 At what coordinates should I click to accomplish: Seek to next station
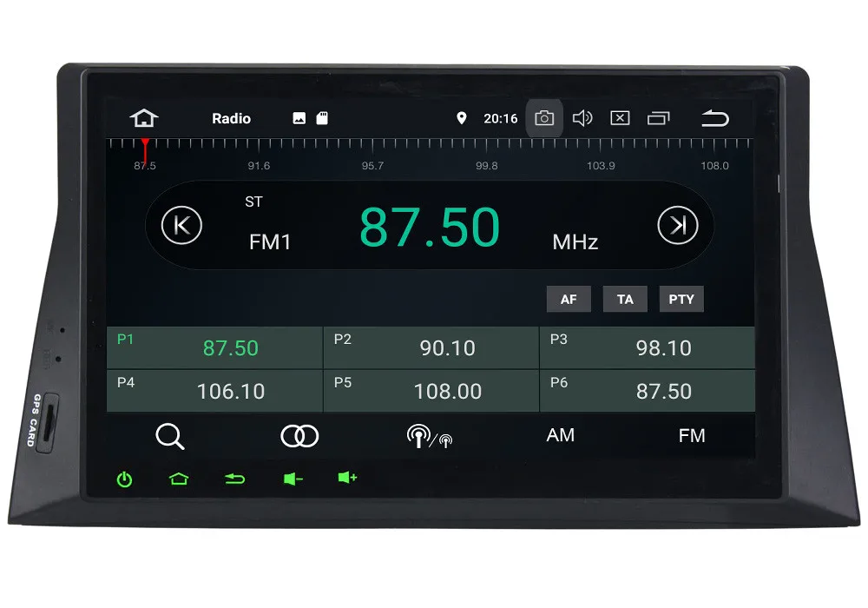click(x=678, y=225)
